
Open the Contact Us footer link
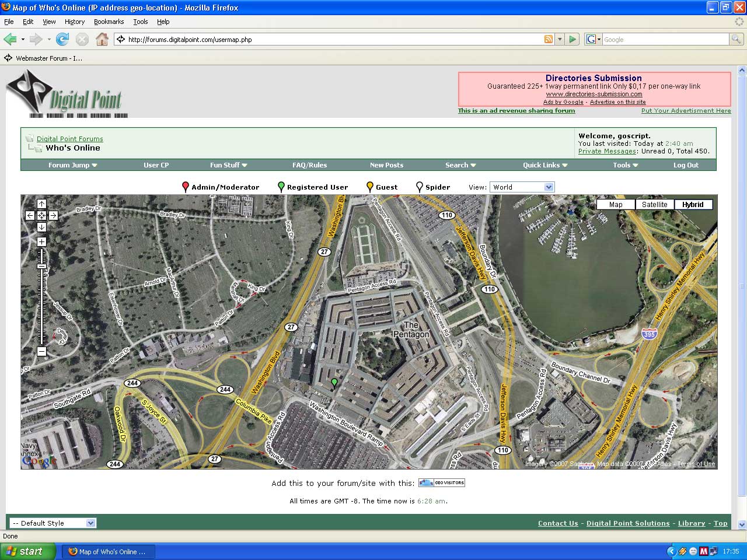click(x=558, y=523)
